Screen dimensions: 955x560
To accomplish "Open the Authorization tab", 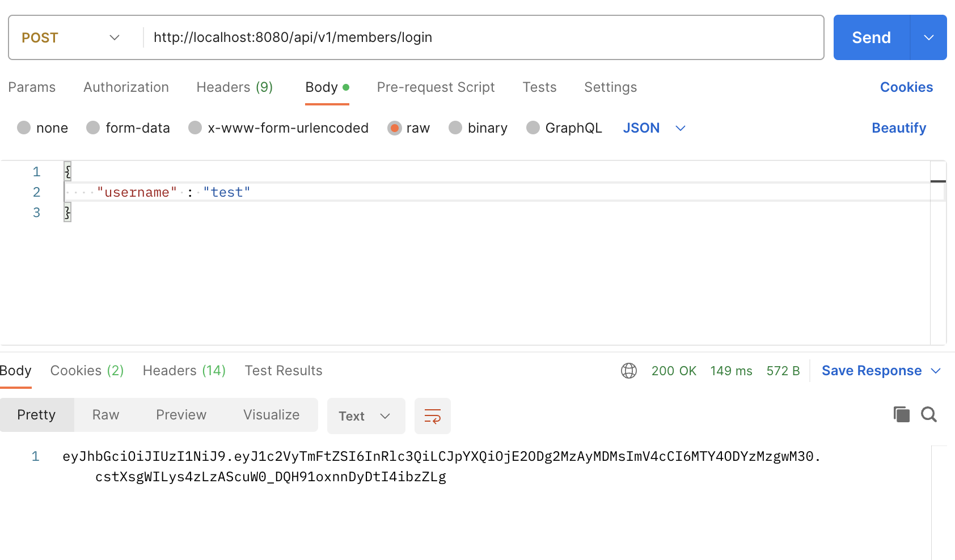I will coord(126,87).
